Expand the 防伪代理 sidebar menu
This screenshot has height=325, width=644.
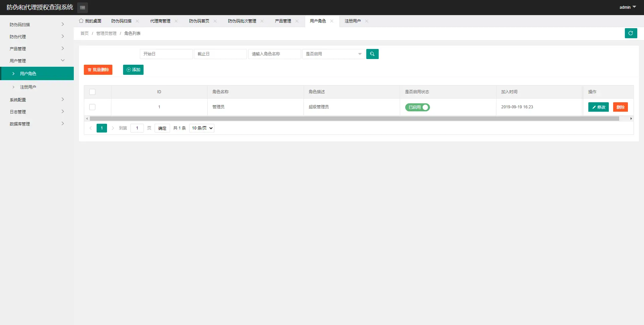point(37,37)
